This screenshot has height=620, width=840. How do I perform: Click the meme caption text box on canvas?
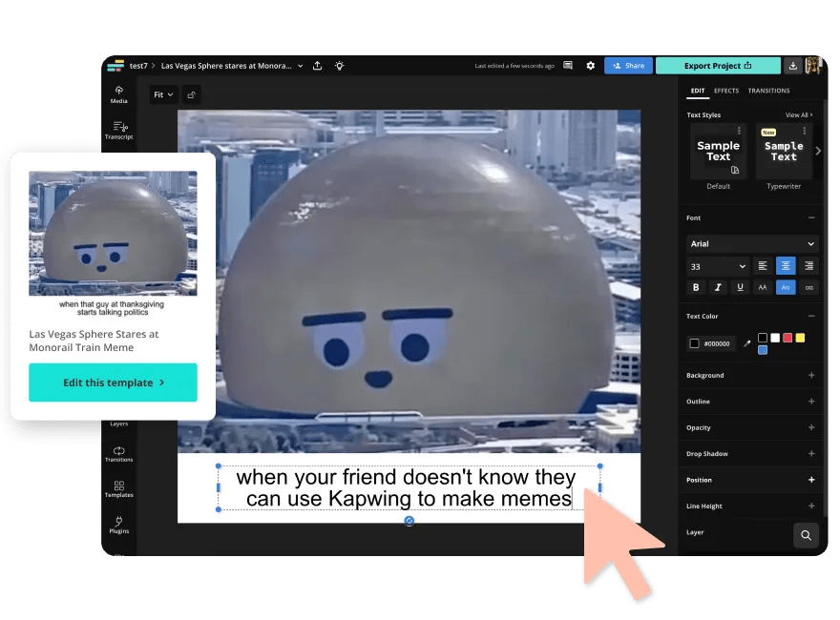coord(409,487)
